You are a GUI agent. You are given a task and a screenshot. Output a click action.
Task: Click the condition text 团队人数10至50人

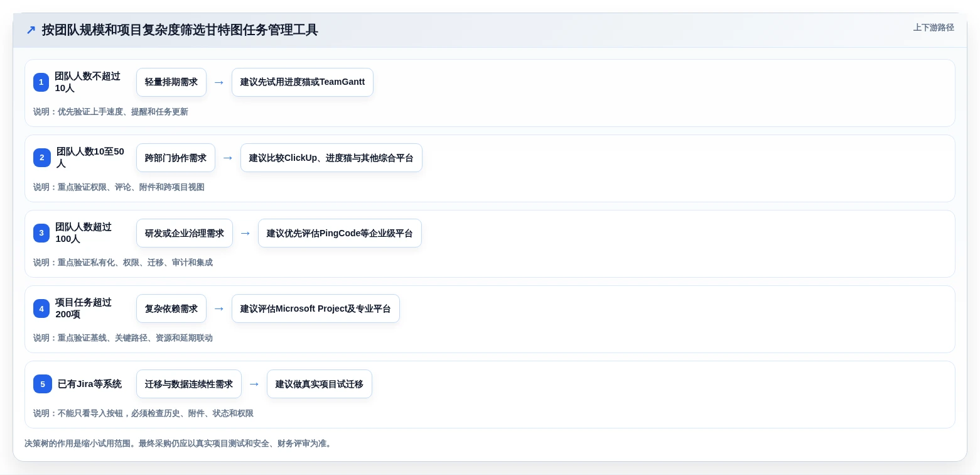click(91, 158)
